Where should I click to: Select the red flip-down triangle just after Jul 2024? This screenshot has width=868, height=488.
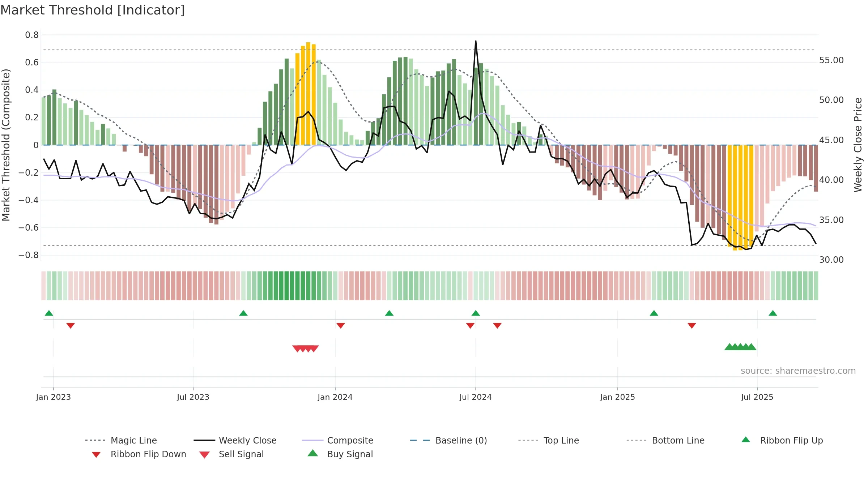(497, 326)
